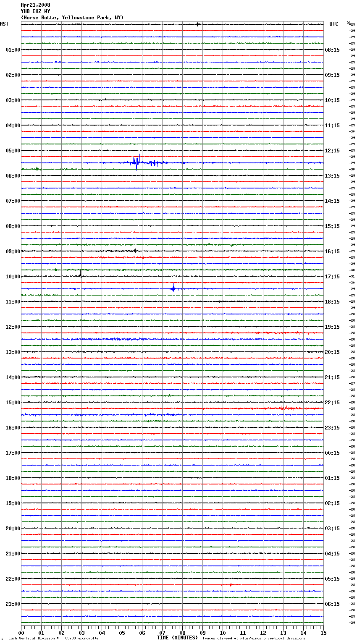
Task: Select the 18:00 MST hour label
Action: (13, 478)
